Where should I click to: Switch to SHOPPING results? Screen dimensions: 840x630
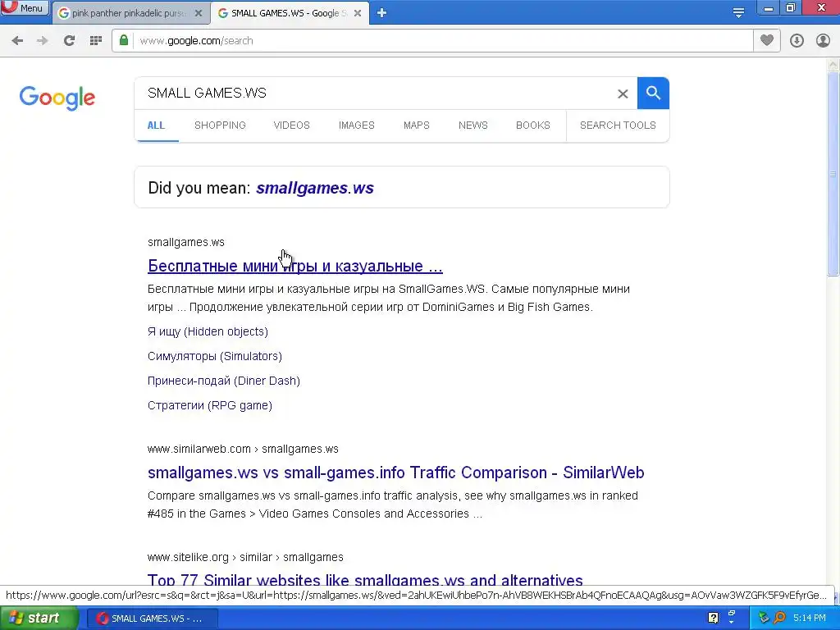click(x=220, y=126)
